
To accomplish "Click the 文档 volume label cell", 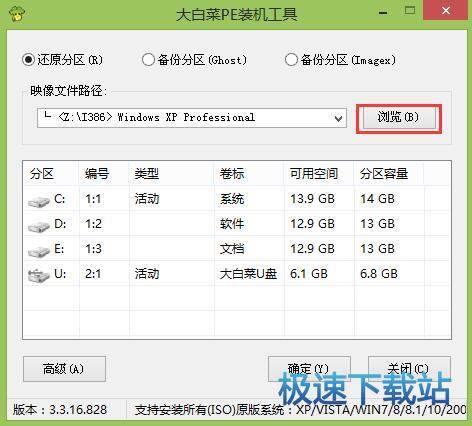I will tap(232, 249).
